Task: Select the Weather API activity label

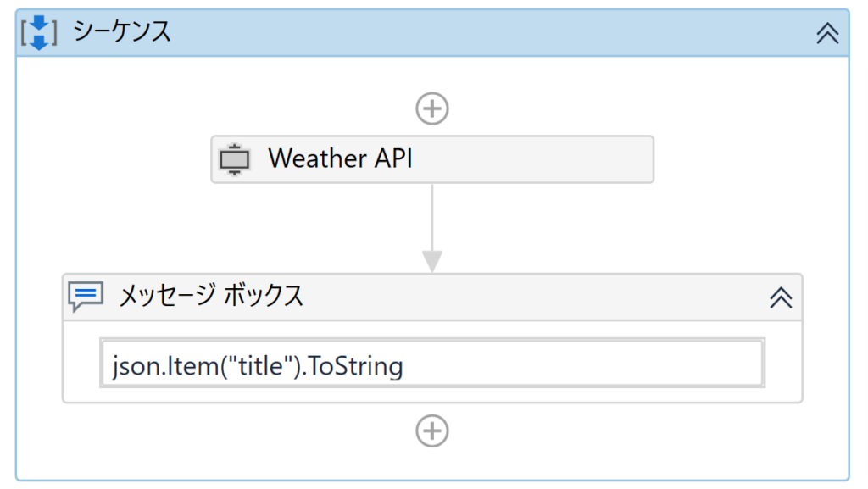Action: point(341,158)
